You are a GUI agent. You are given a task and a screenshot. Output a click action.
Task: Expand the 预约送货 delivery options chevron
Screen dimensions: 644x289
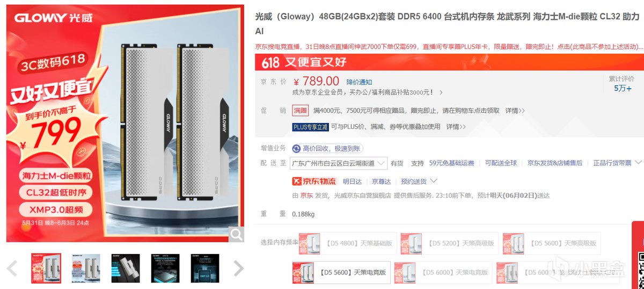(434, 181)
